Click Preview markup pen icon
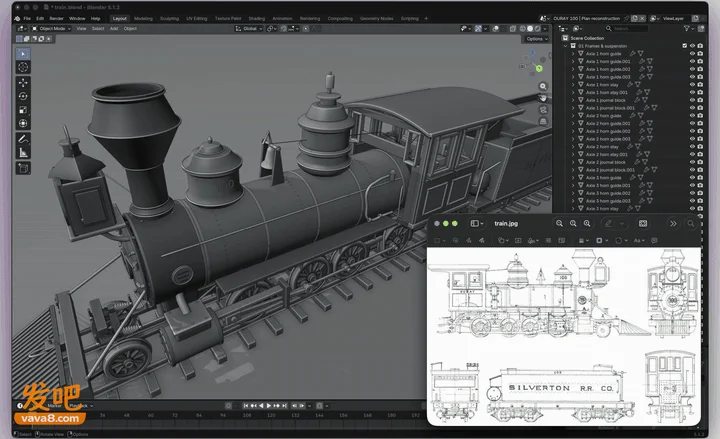720x439 pixels. click(x=608, y=224)
